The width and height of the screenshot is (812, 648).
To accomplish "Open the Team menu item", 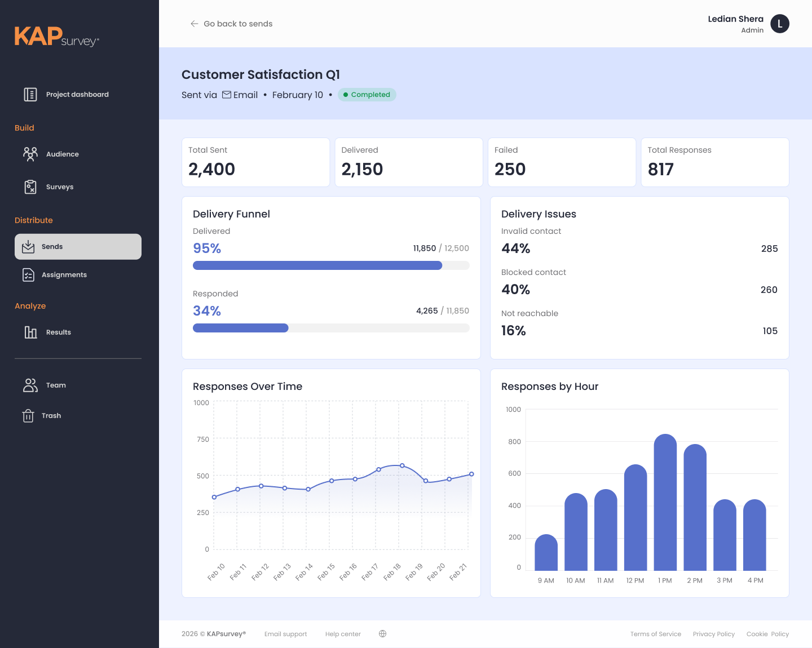I will (x=78, y=385).
